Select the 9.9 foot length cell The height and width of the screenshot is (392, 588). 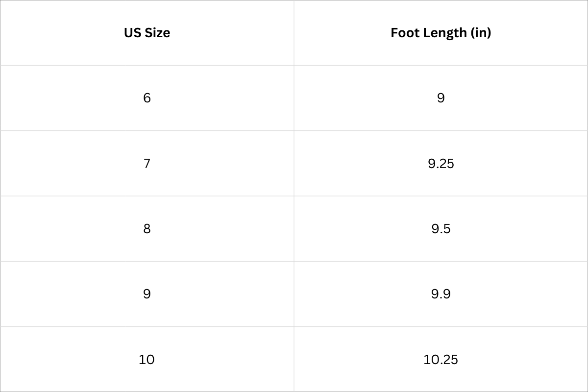pyautogui.click(x=441, y=294)
